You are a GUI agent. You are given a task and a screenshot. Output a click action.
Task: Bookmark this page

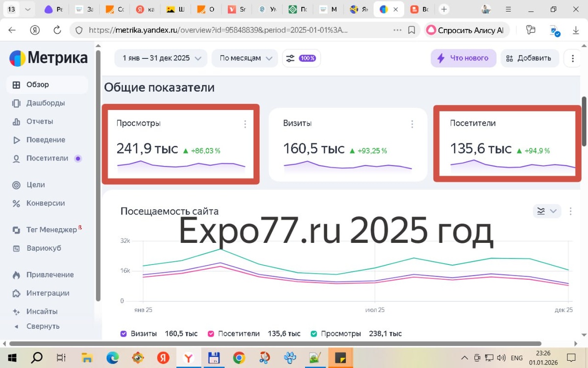click(412, 30)
